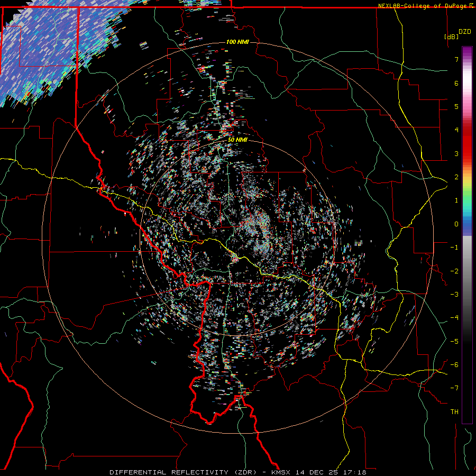Click the 7 dB scale label
The height and width of the screenshot is (476, 476).
[456, 59]
